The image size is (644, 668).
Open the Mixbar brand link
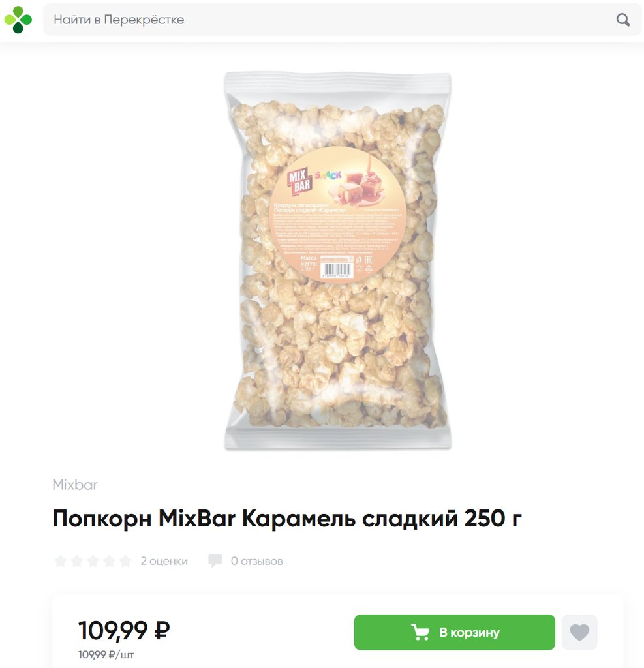75,485
